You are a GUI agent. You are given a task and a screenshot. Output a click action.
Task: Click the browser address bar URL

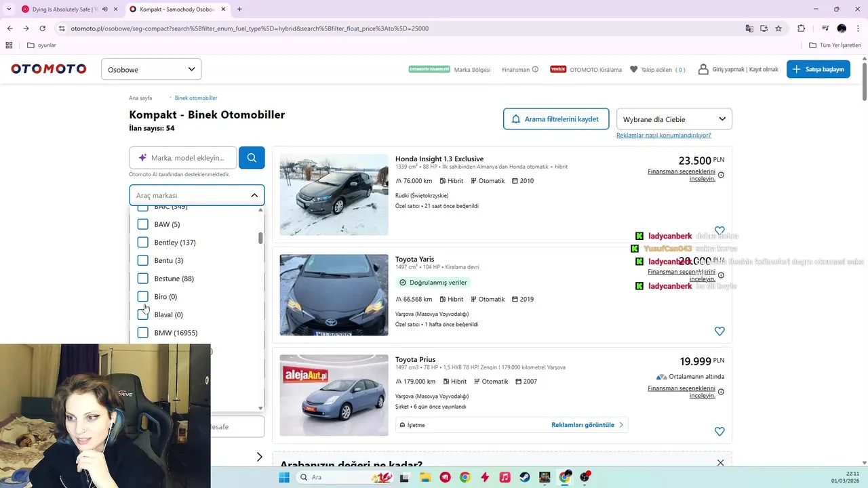click(x=250, y=28)
